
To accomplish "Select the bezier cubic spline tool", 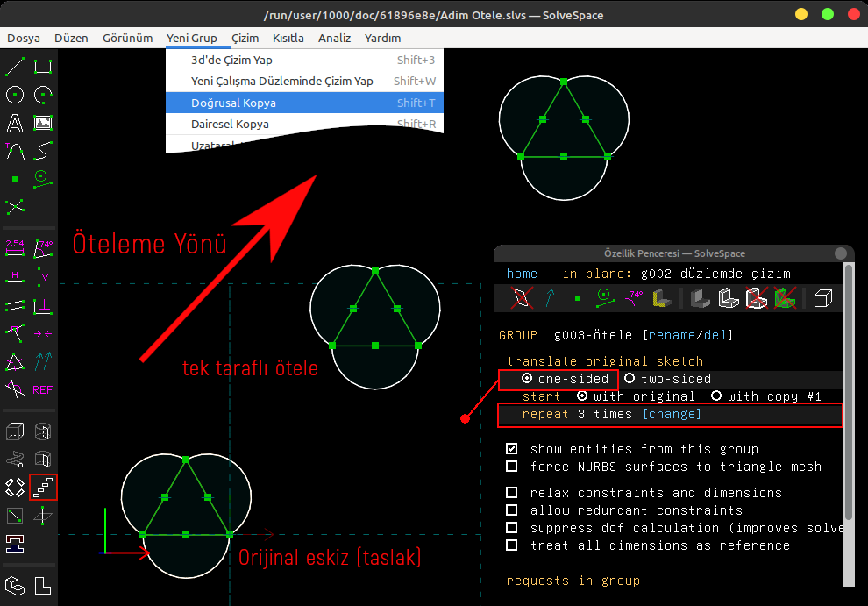I will 43,151.
